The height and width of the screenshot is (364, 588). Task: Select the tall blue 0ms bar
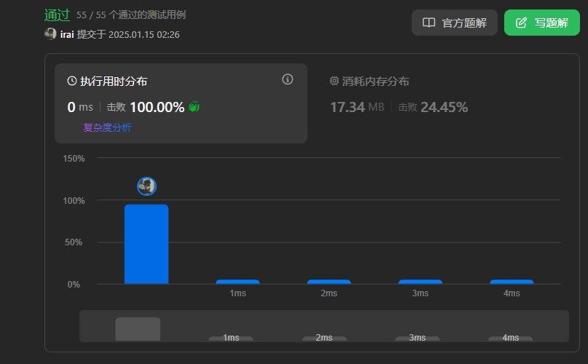(x=146, y=244)
